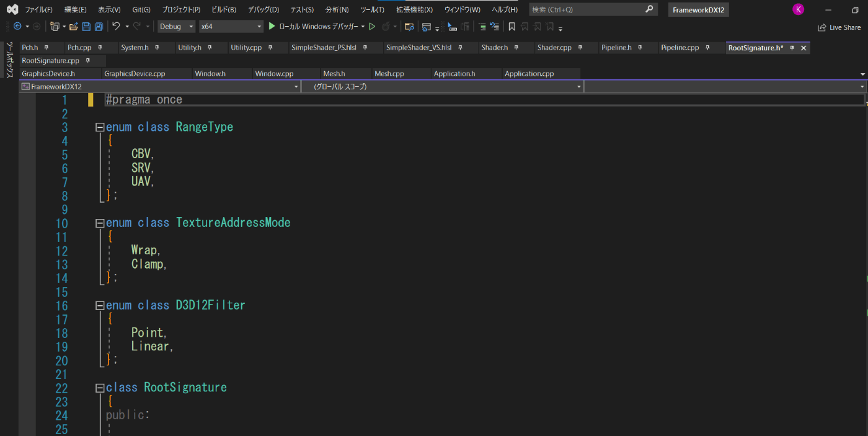Click the Live Share icon button

pos(839,27)
